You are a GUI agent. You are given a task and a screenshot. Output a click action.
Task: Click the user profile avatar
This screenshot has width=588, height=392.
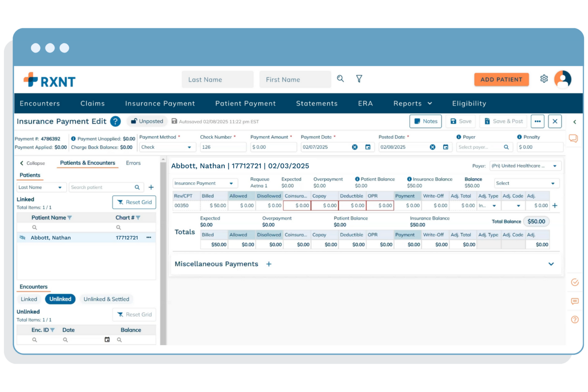[x=562, y=79]
